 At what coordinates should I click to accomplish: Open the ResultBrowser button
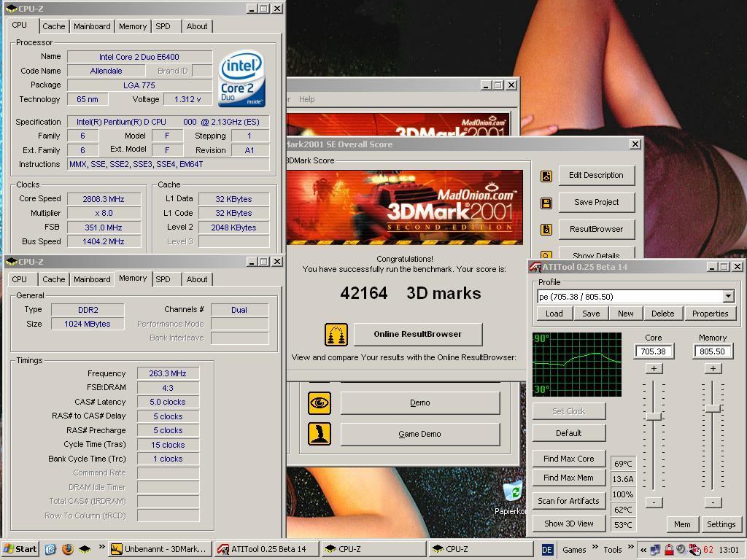[x=597, y=229]
